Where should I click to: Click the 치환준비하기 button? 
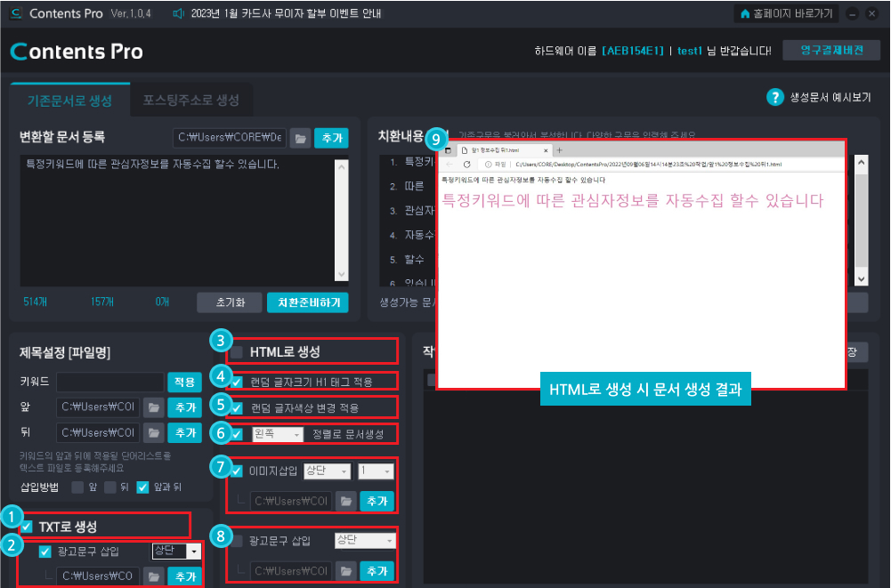[308, 302]
